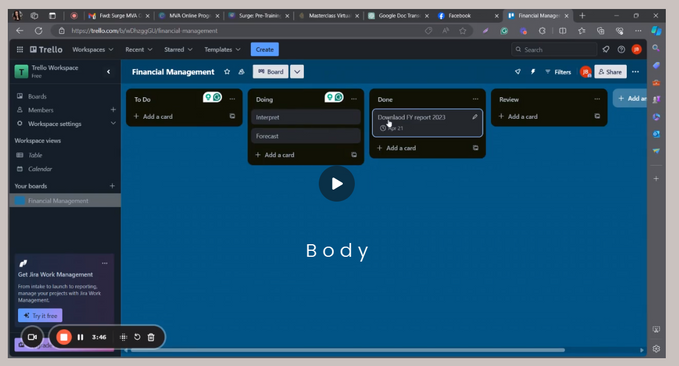Create Review card from template icon
Viewport: 679px width, 366px height.
(x=598, y=116)
